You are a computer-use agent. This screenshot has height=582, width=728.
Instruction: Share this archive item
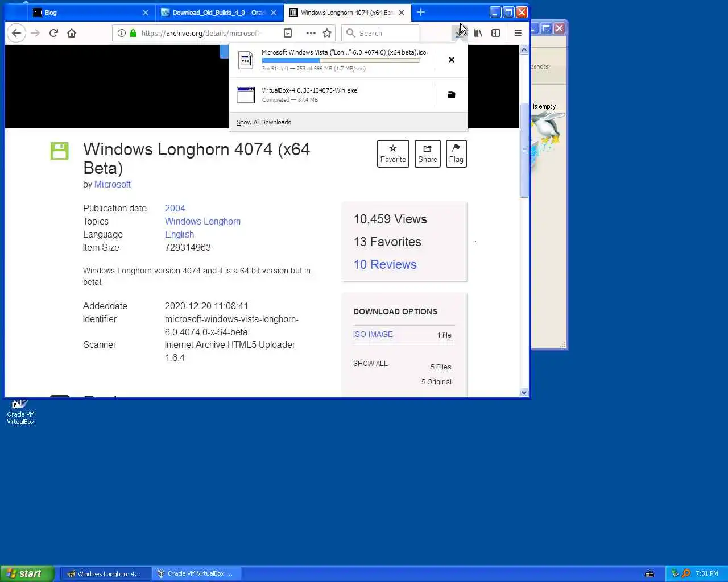coord(428,153)
